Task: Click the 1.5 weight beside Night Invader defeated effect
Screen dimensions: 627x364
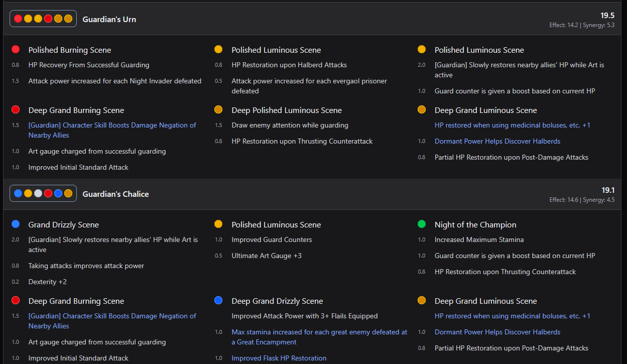Action: point(16,81)
